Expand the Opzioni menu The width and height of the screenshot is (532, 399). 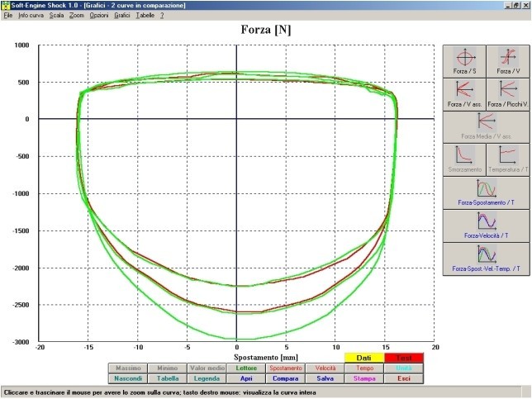point(99,16)
